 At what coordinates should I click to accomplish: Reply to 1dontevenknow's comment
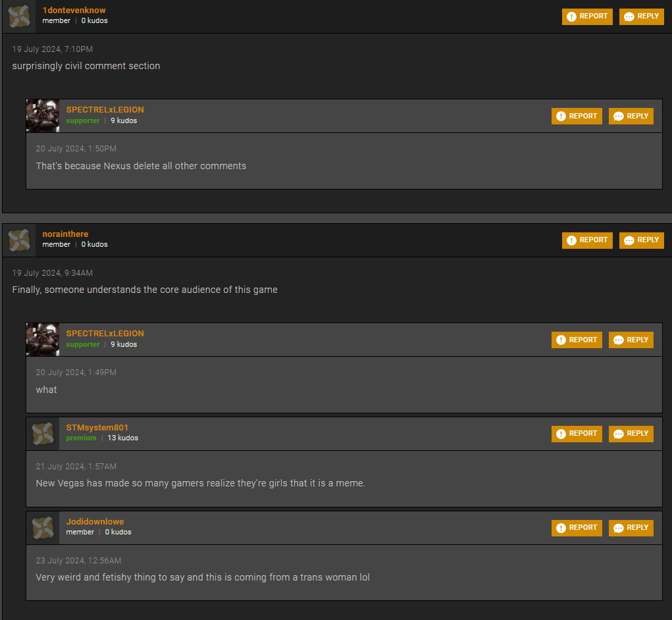pos(641,16)
